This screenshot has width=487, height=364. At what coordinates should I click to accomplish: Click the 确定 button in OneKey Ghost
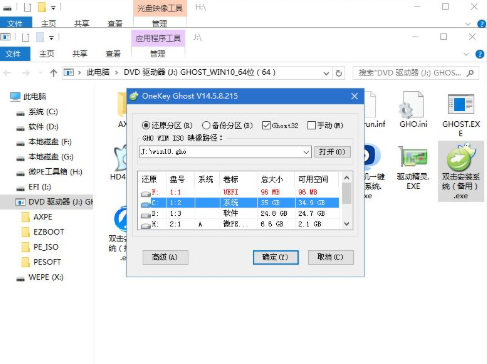275,257
